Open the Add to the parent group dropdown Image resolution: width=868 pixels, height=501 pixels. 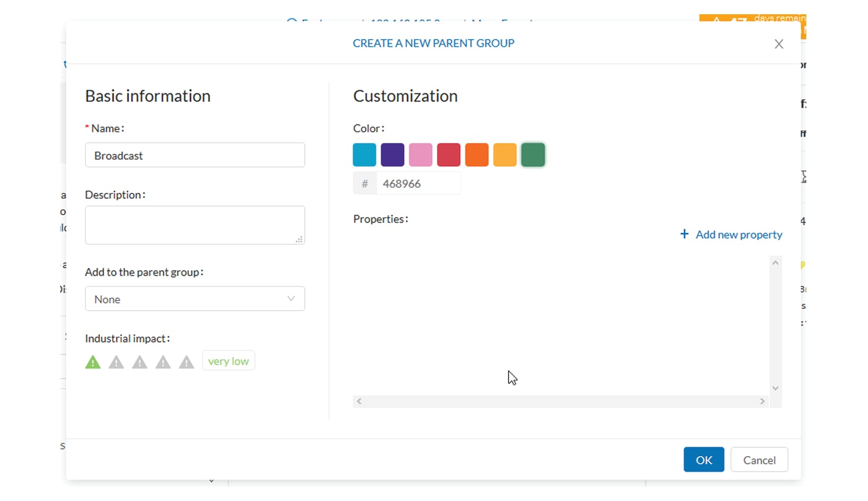(194, 299)
